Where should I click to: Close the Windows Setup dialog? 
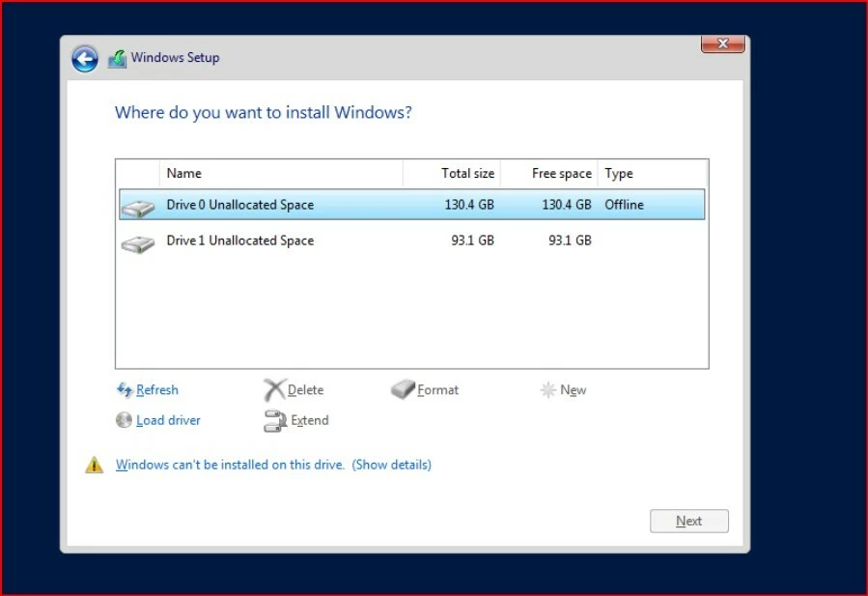722,43
